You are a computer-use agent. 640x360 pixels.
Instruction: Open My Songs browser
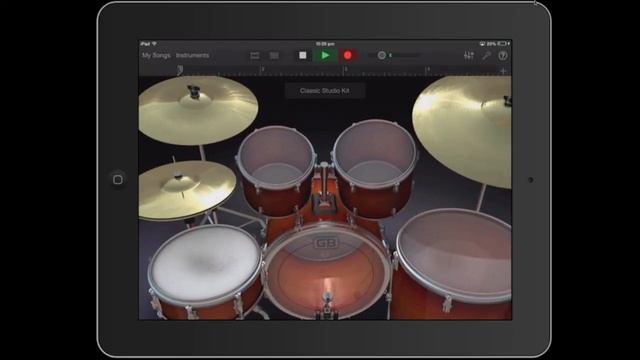tap(156, 55)
